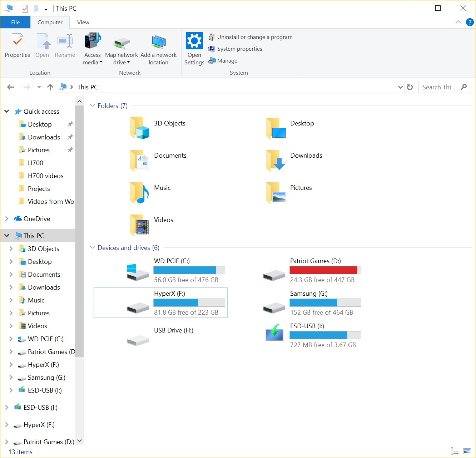The image size is (476, 458).
Task: Collapse the Devices and drives group
Action: tap(93, 247)
